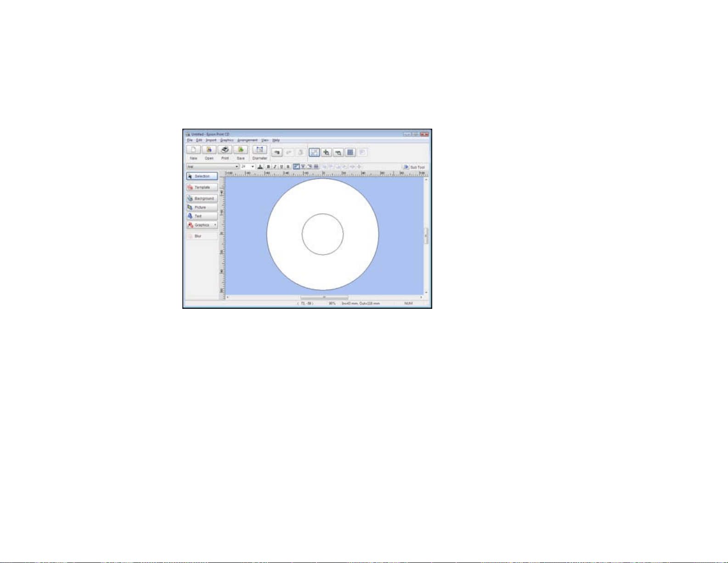Click the Text tool button
The height and width of the screenshot is (563, 728).
pos(202,216)
